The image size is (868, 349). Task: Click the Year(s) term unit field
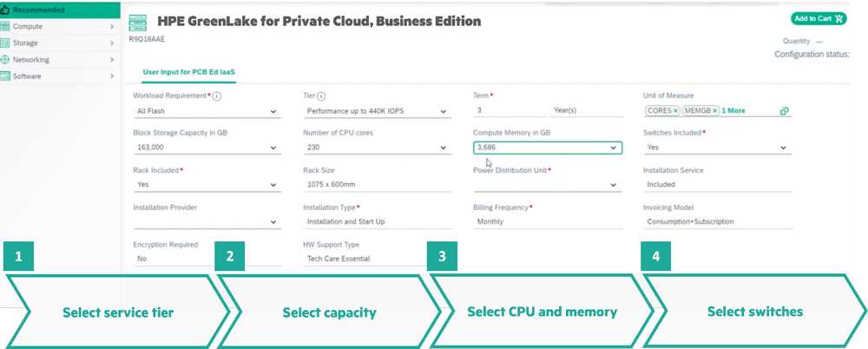click(x=586, y=111)
